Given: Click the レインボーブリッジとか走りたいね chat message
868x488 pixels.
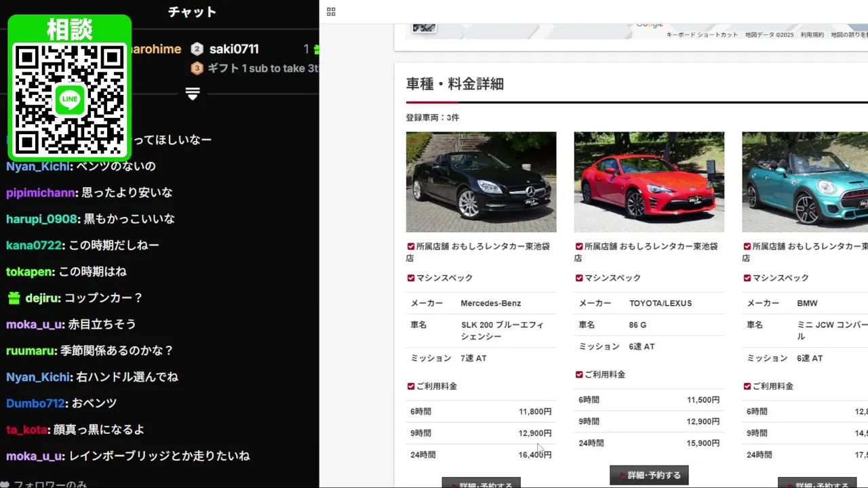Looking at the screenshot, I should [x=159, y=456].
